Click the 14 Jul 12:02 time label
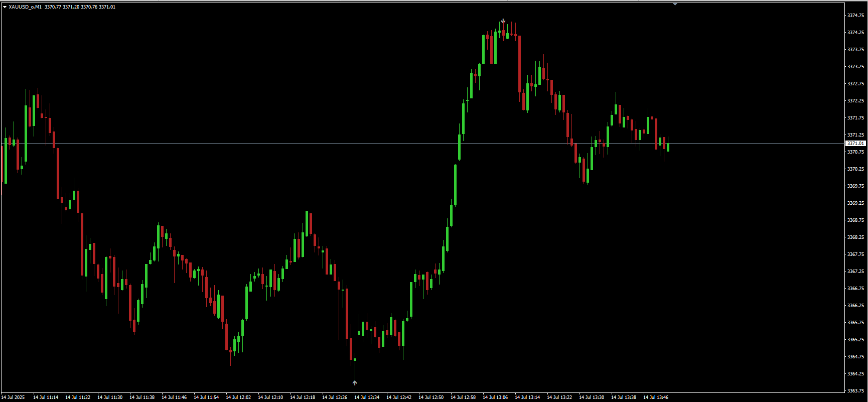The height and width of the screenshot is (402, 868). 238,397
